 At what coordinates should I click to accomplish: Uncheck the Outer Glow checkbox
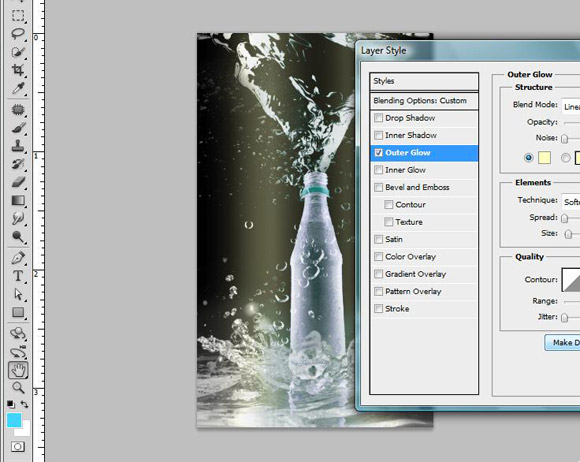click(378, 152)
